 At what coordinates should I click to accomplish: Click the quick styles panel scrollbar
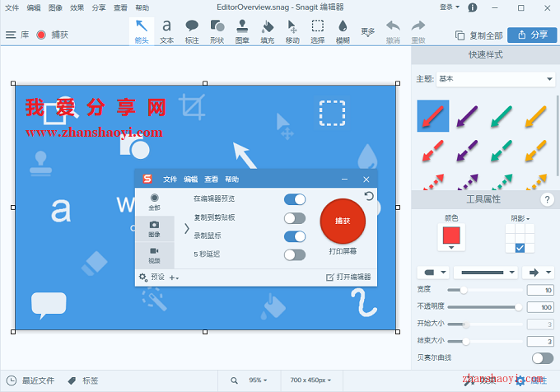coord(558,136)
